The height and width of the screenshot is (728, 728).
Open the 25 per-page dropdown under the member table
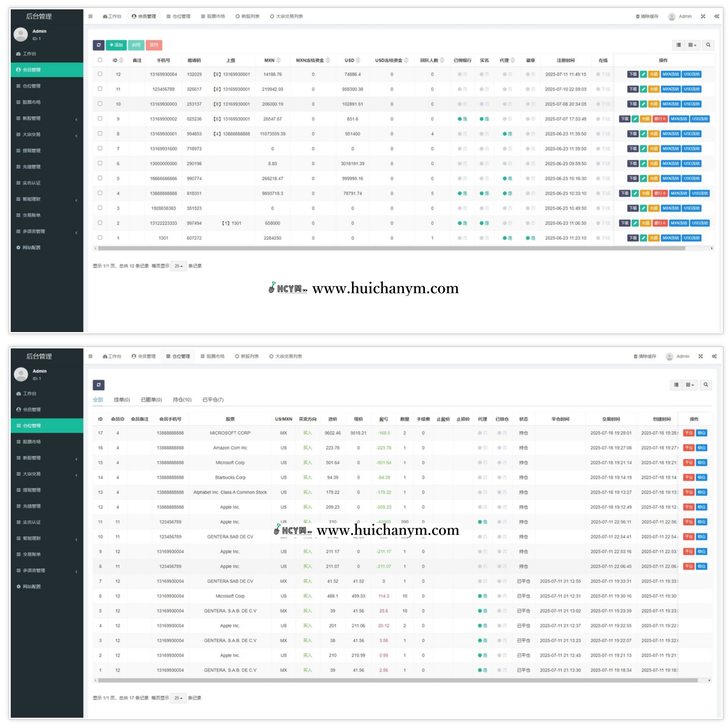click(x=179, y=266)
